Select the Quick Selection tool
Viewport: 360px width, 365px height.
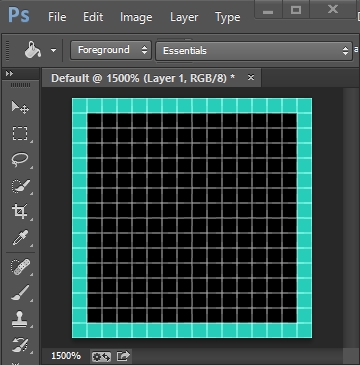[x=21, y=186]
